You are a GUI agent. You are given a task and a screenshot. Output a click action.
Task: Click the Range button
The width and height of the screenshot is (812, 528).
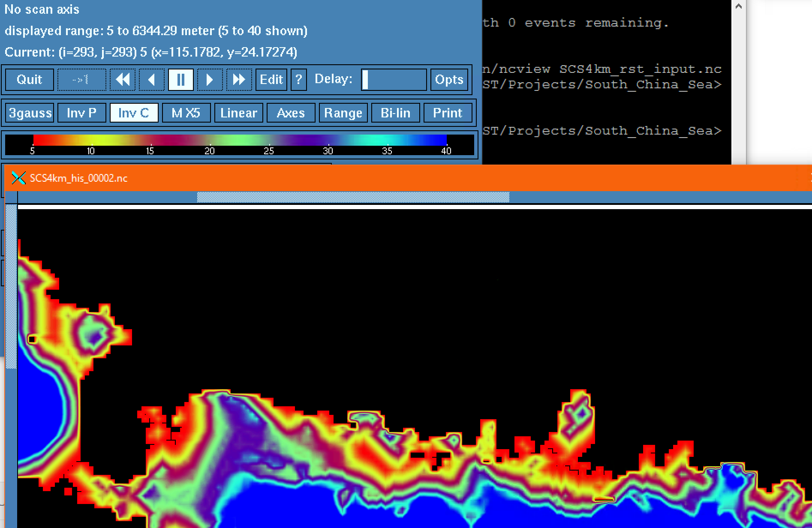[x=343, y=113]
